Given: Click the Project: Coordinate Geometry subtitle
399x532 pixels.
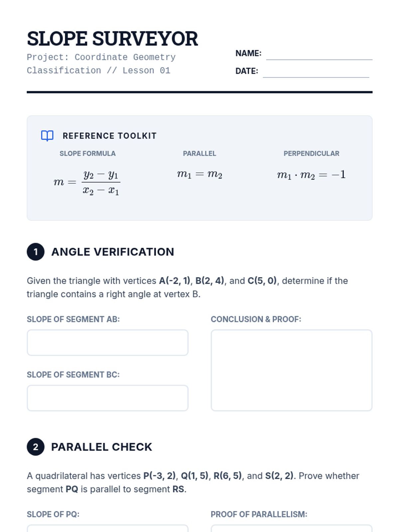Looking at the screenshot, I should tap(101, 57).
